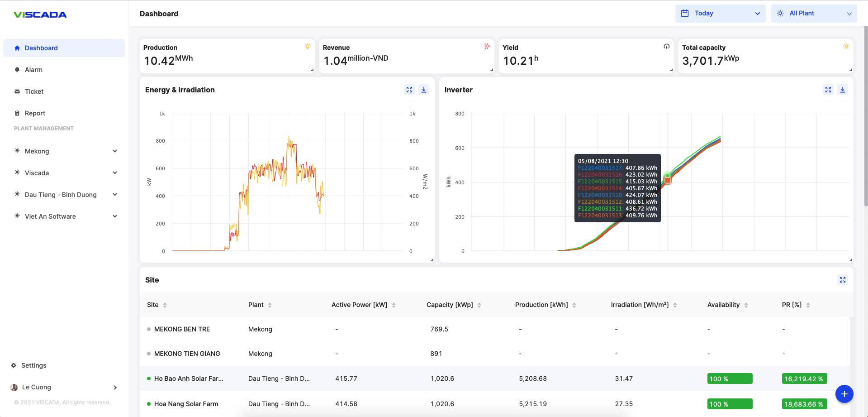Open the Today date range dropdown
This screenshot has height=417, width=868.
pos(720,14)
